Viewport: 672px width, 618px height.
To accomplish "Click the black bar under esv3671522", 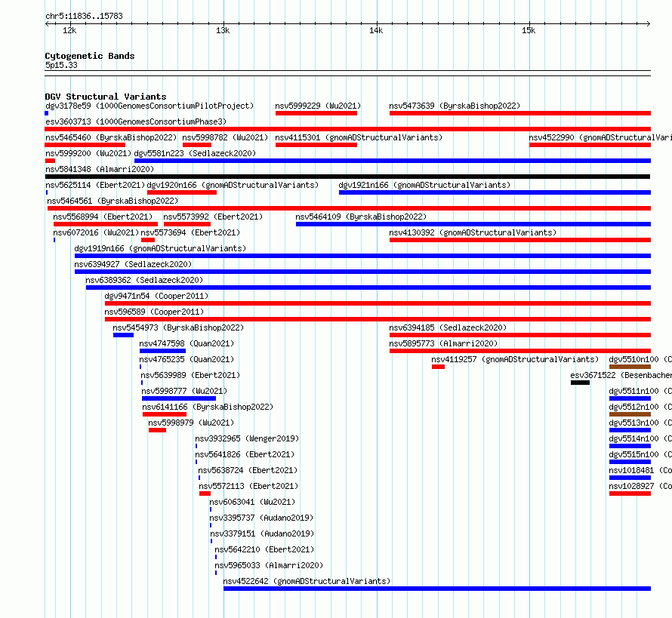I will tap(581, 383).
